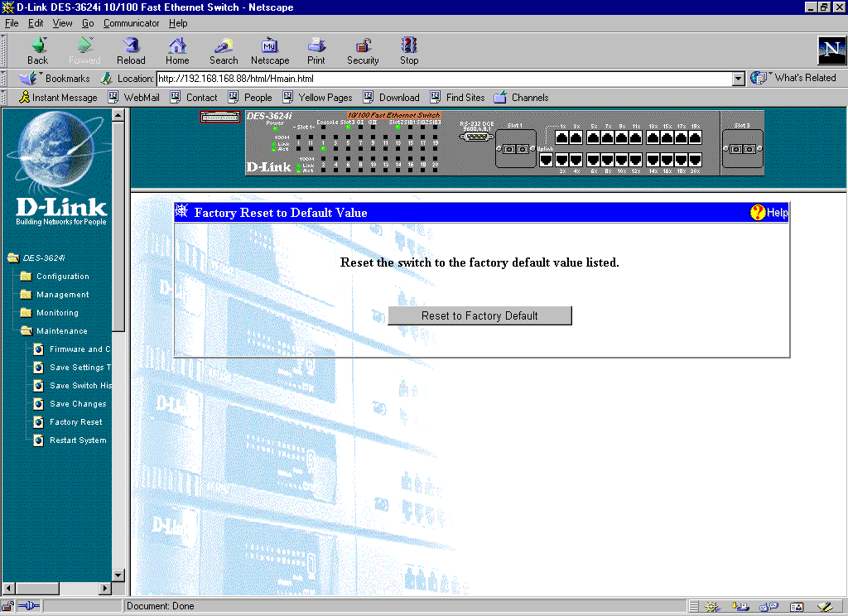Open the Location URL dropdown arrow
The image size is (848, 616).
pos(739,79)
